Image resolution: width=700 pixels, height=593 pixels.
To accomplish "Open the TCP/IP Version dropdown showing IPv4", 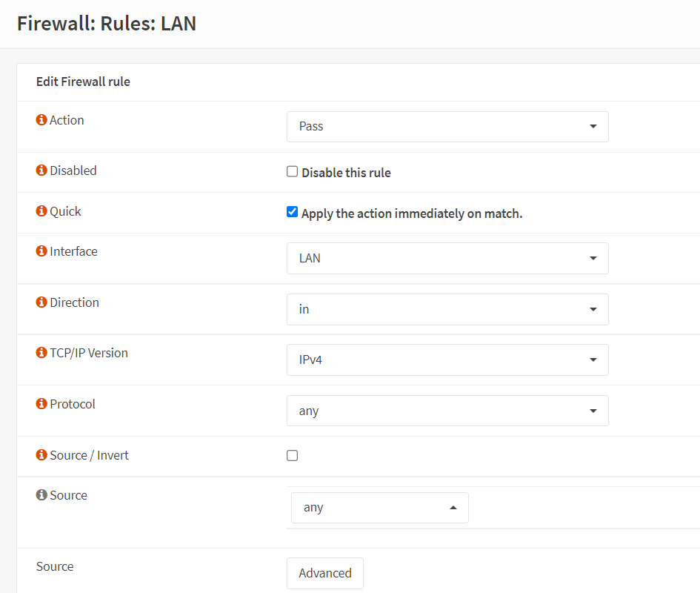I will 447,360.
